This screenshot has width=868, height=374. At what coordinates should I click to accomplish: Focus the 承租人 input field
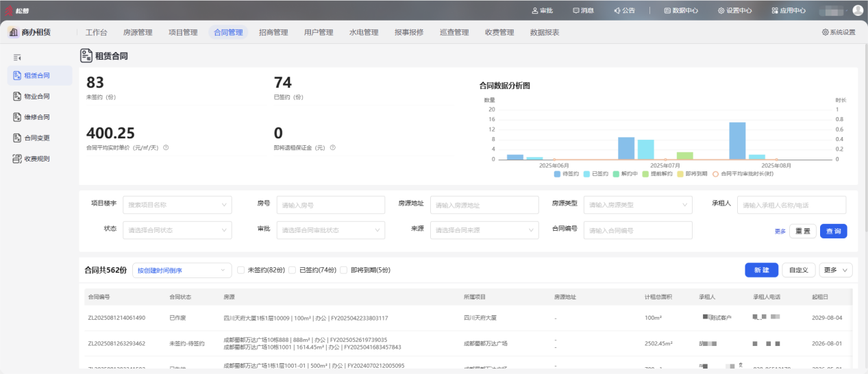pyautogui.click(x=791, y=204)
